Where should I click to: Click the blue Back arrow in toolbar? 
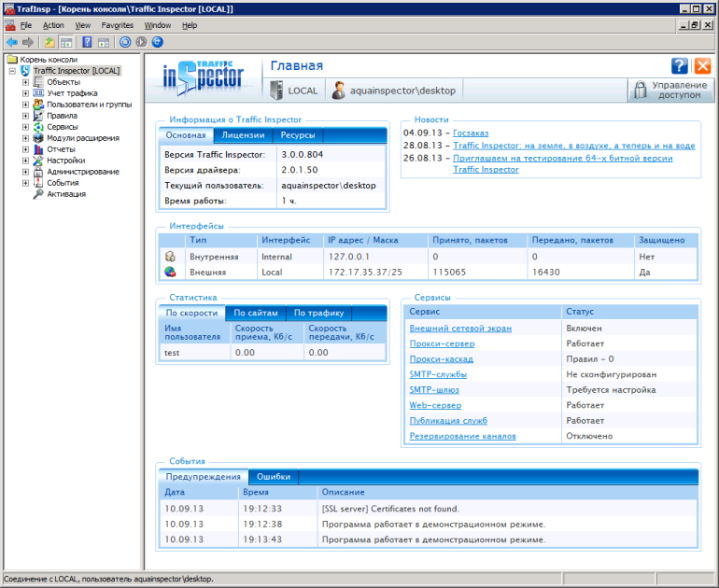(x=12, y=42)
